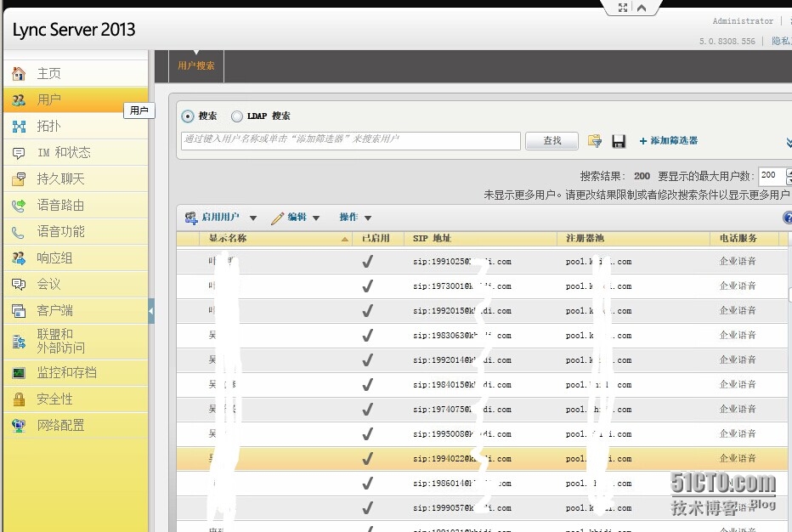Select the highlighted row sip:1994022

[x=482, y=459]
